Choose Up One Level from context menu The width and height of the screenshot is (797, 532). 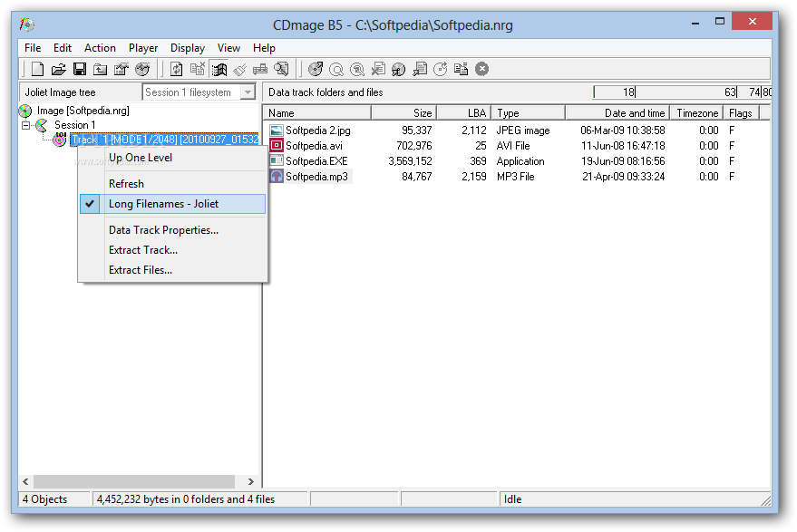(x=173, y=158)
